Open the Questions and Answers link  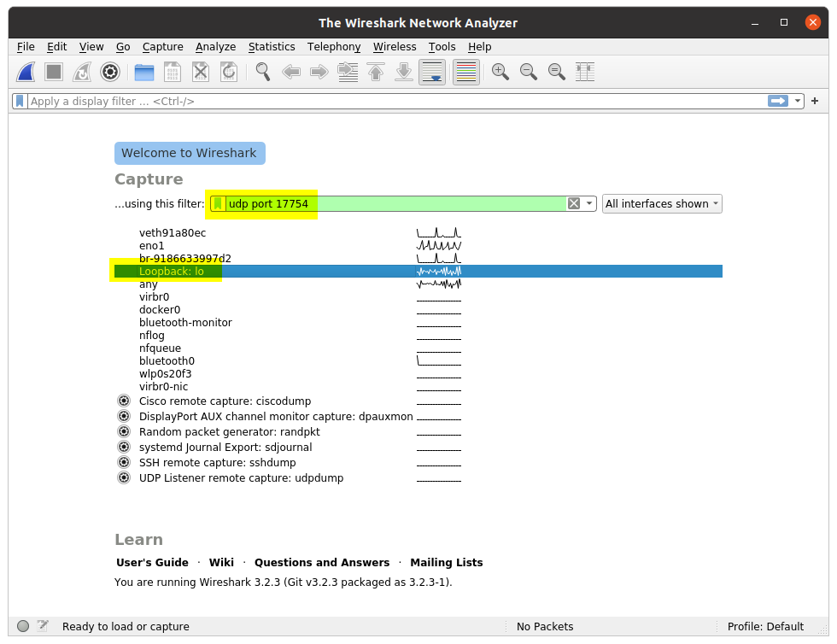click(x=322, y=562)
